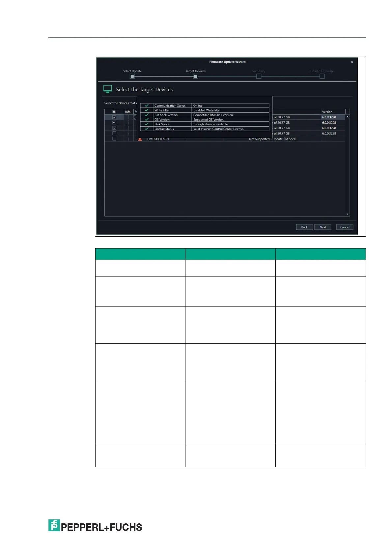Close the Firmware Update Wizard window
The height and width of the screenshot is (555, 392).
(x=352, y=62)
